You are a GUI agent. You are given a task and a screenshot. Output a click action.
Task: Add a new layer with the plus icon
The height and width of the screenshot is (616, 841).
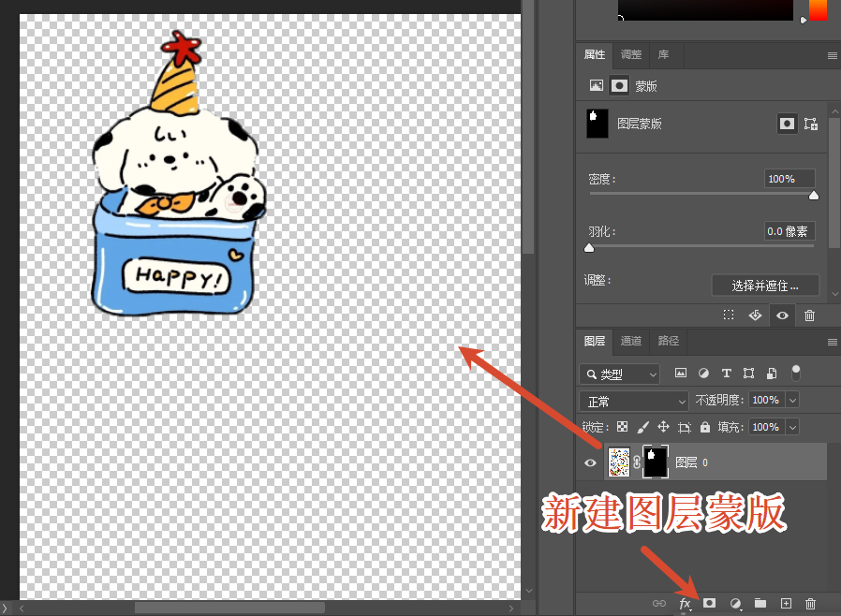pos(788,604)
